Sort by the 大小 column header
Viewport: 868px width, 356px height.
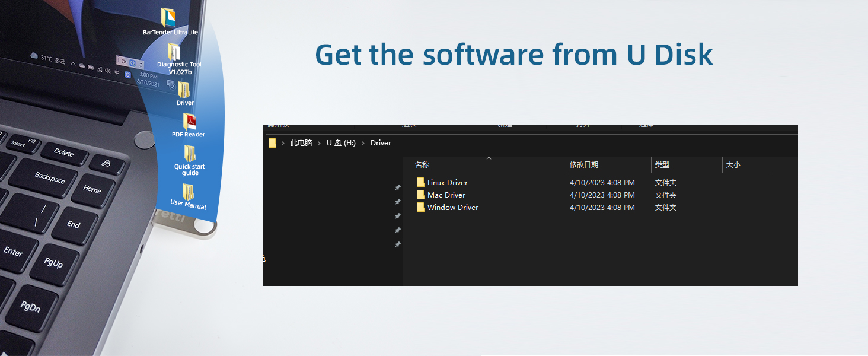(x=733, y=165)
